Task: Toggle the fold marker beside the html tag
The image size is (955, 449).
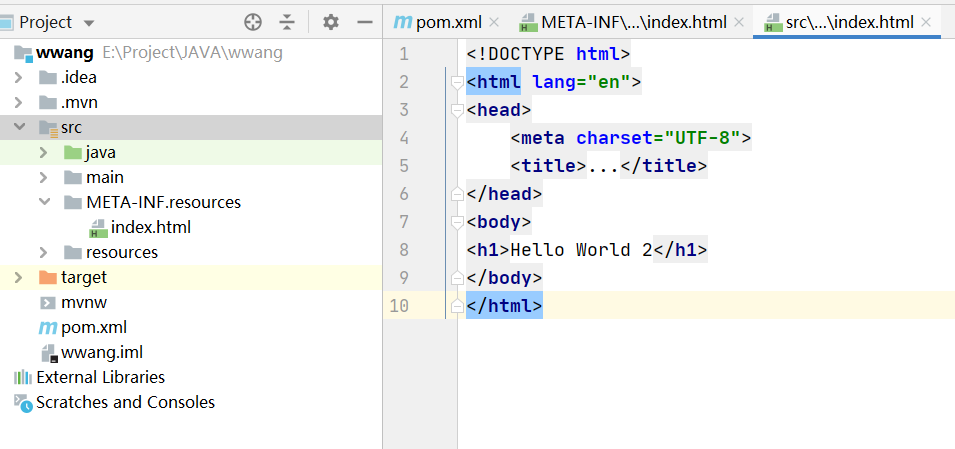Action: [458, 82]
